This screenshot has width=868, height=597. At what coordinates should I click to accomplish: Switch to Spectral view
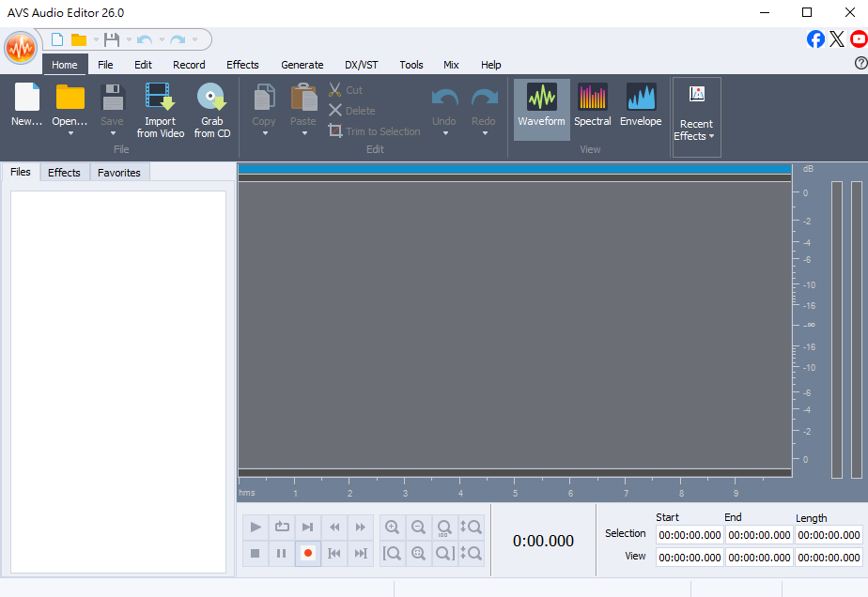(x=593, y=98)
